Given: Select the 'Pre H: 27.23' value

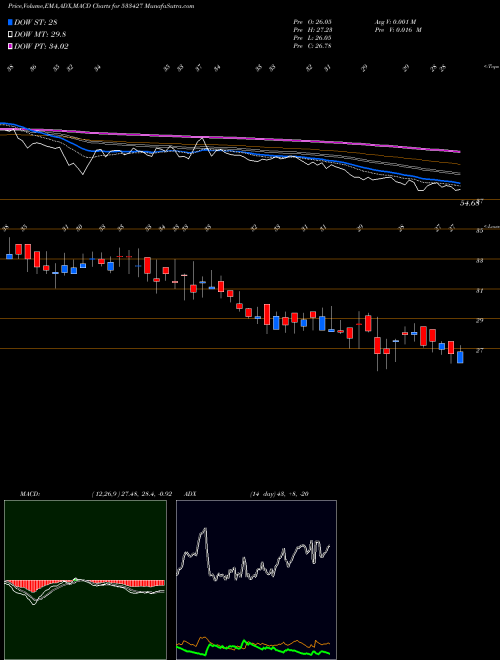Looking at the screenshot, I should click(312, 30).
